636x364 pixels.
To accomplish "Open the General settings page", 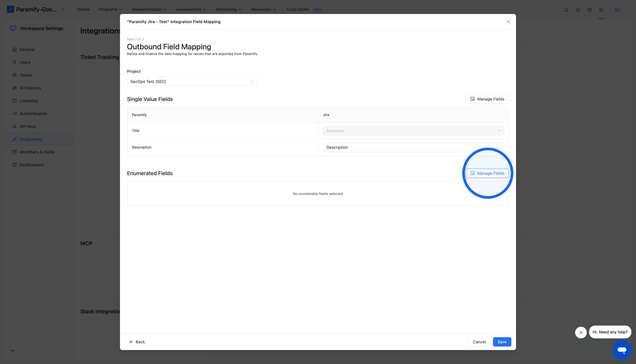I will (x=38, y=50).
